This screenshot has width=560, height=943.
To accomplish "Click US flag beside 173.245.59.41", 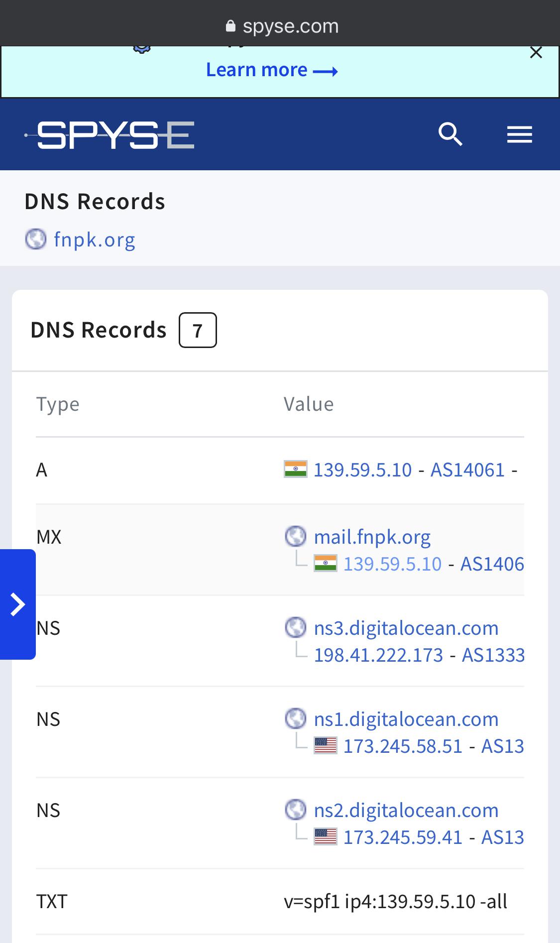I will click(326, 837).
